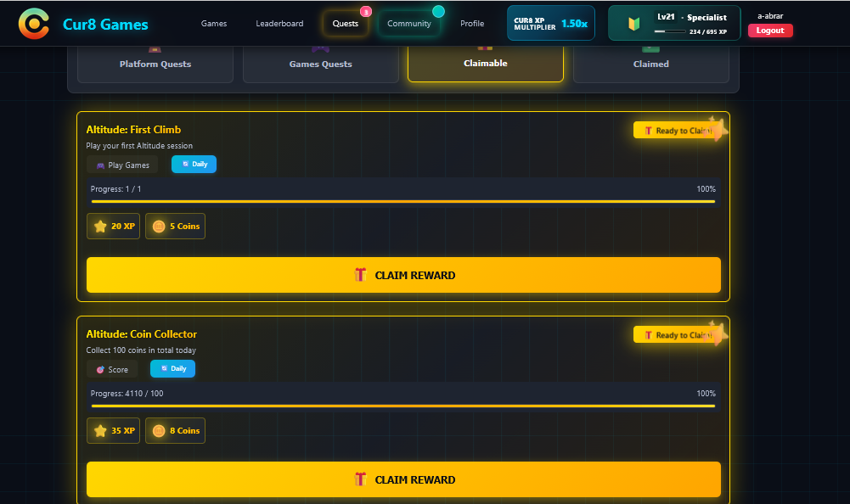
Task: Click the 'Progress: 1 / 1' text
Action: (115, 189)
